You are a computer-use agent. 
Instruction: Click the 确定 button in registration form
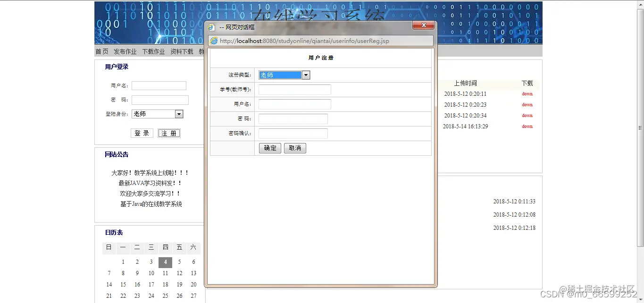click(270, 148)
